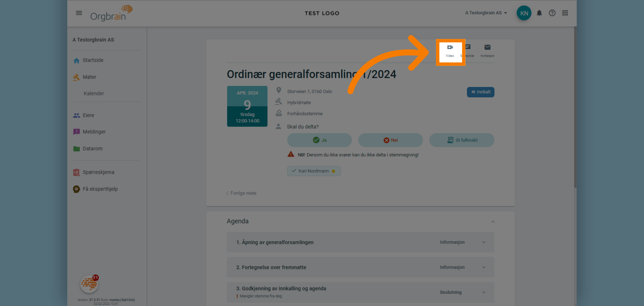Click the Møter gavel icon

[76, 77]
